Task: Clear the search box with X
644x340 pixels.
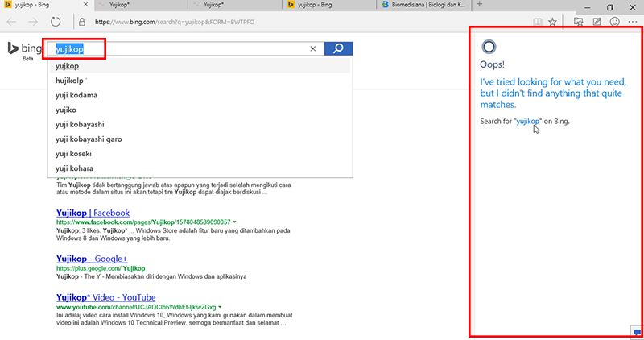Action: [313, 49]
